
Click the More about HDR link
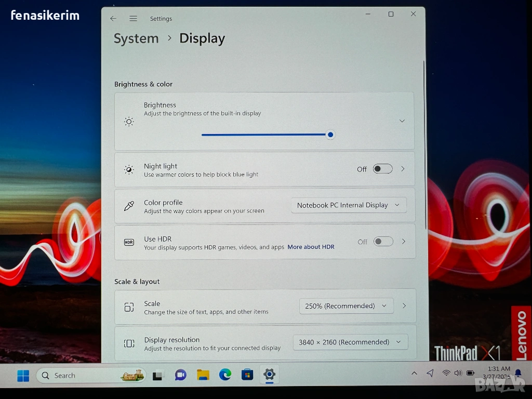311,247
